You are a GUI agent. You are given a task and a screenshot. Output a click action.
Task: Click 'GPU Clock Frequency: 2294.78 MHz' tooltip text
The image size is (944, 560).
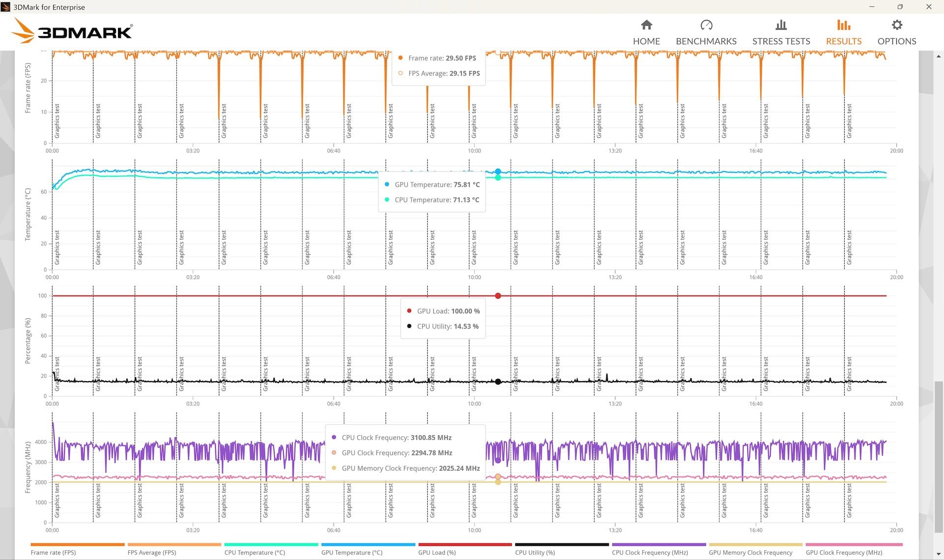pos(397,453)
